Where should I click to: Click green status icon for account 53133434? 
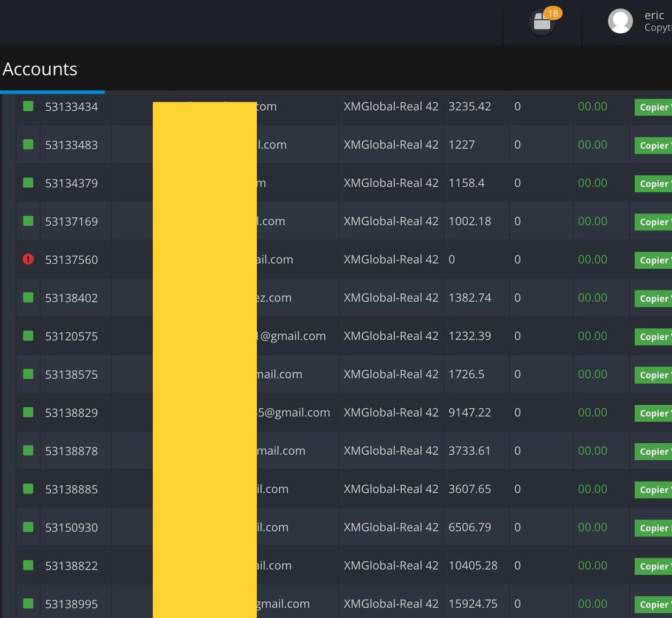tap(28, 106)
